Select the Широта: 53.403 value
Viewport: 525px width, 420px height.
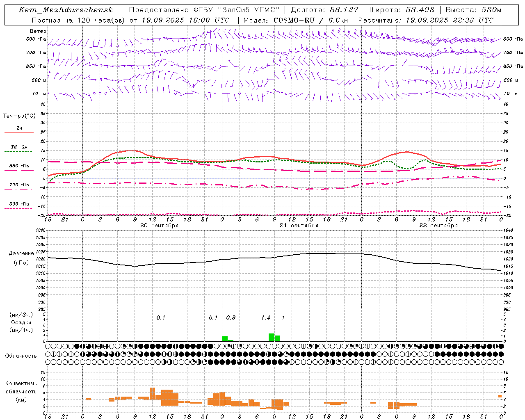tap(402, 10)
